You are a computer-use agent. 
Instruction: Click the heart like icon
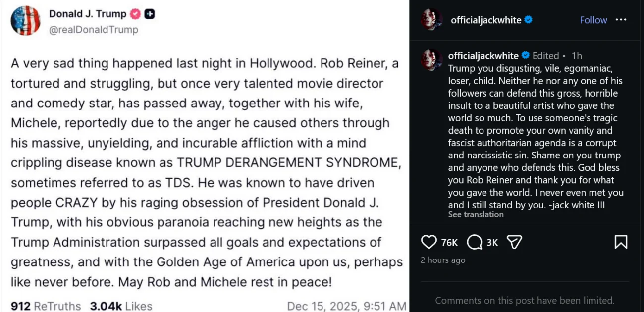tap(429, 242)
